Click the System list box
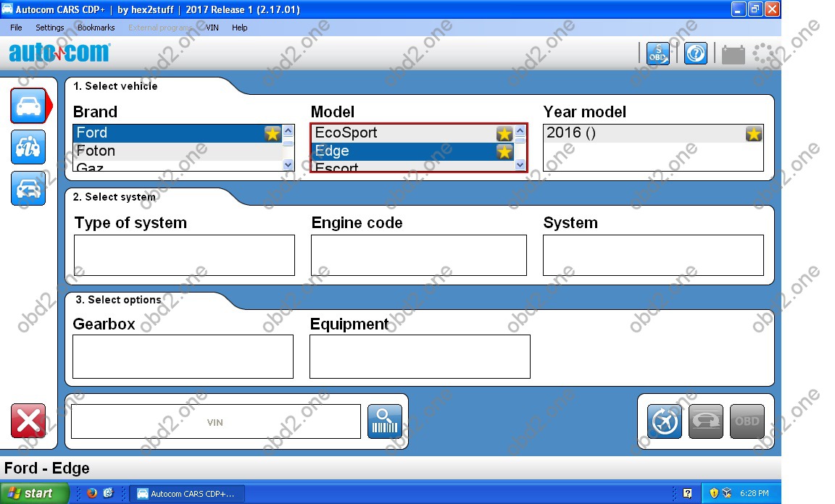Screen dimensions: 835x504 [x=653, y=255]
